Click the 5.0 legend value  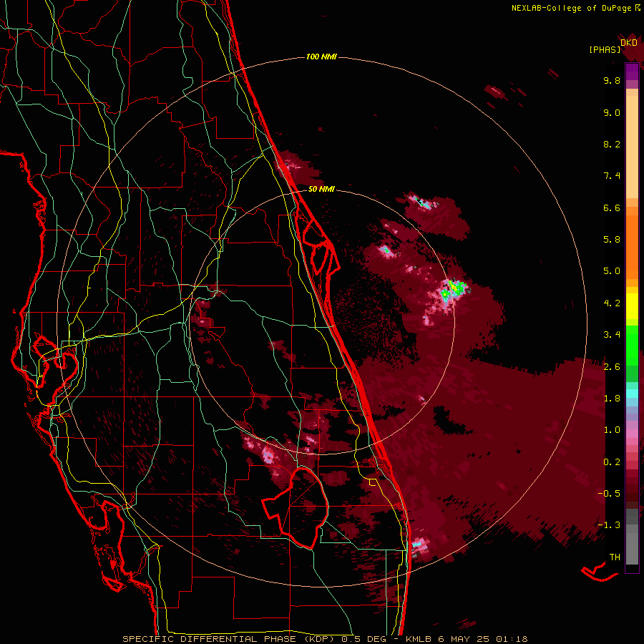tap(612, 271)
